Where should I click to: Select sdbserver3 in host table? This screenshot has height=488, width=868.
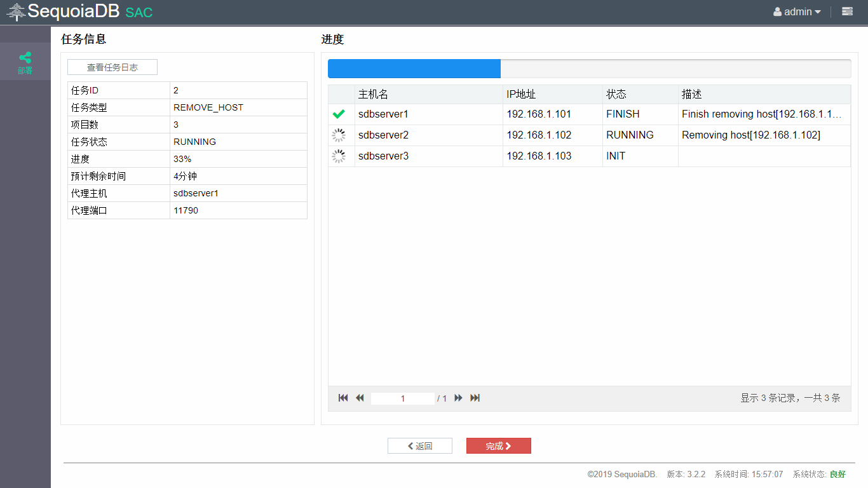click(x=383, y=156)
